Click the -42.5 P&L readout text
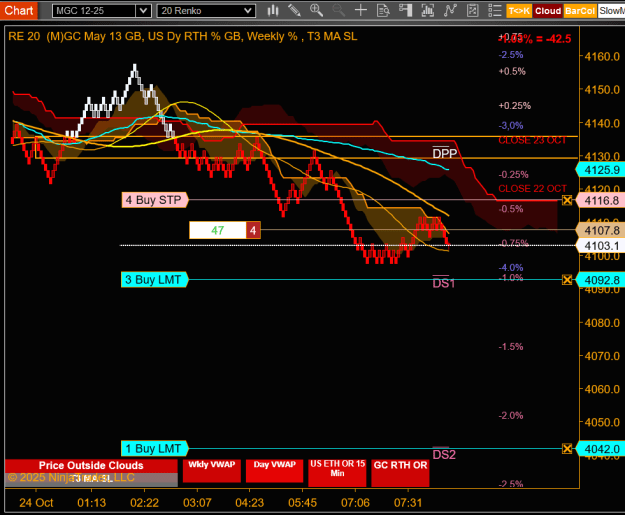Image resolution: width=625 pixels, height=515 pixels. (558, 39)
